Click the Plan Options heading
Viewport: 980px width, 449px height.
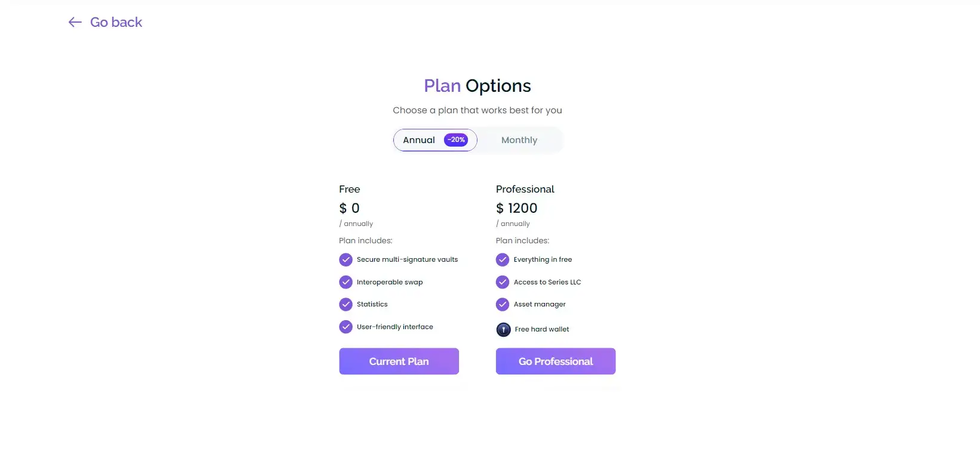pos(477,86)
